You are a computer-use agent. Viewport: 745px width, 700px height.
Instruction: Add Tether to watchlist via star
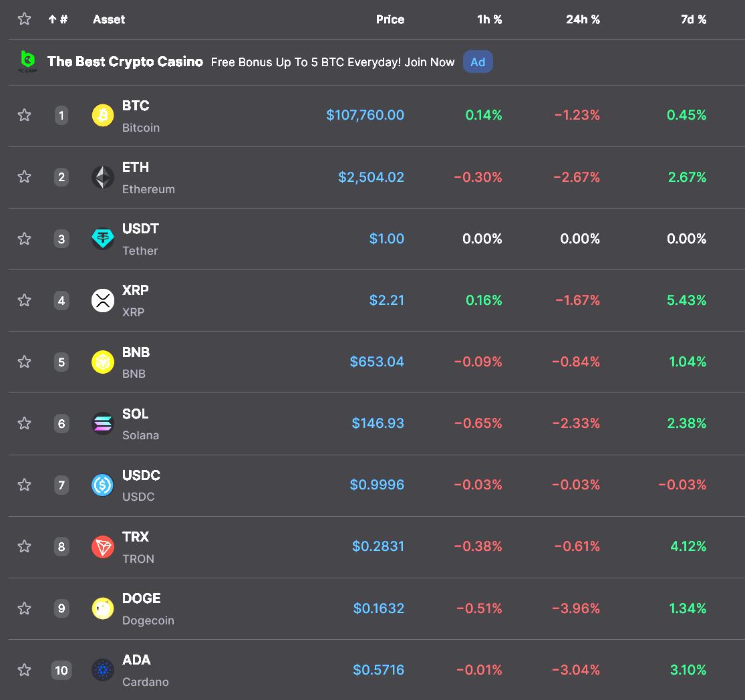coord(24,238)
